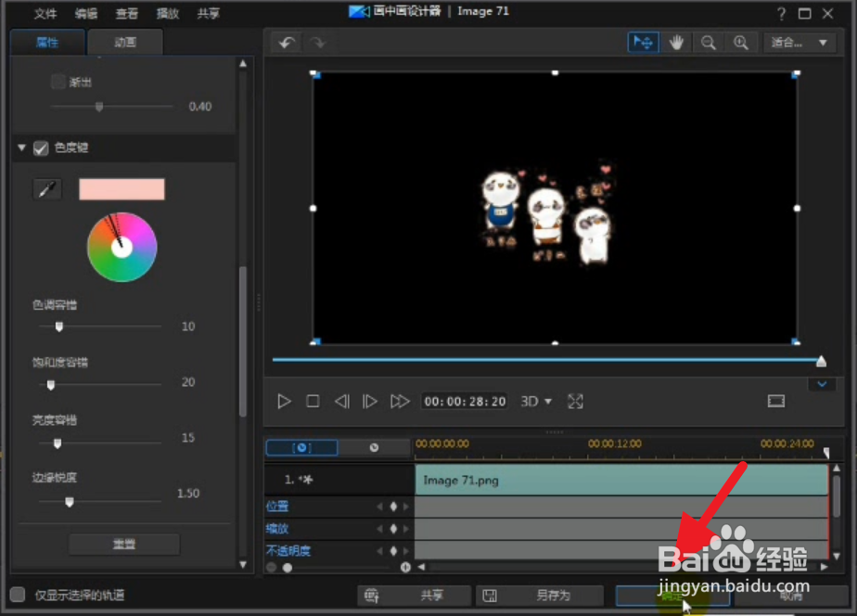Click the preview seek bar handle
This screenshot has width=857, height=616.
tap(821, 361)
